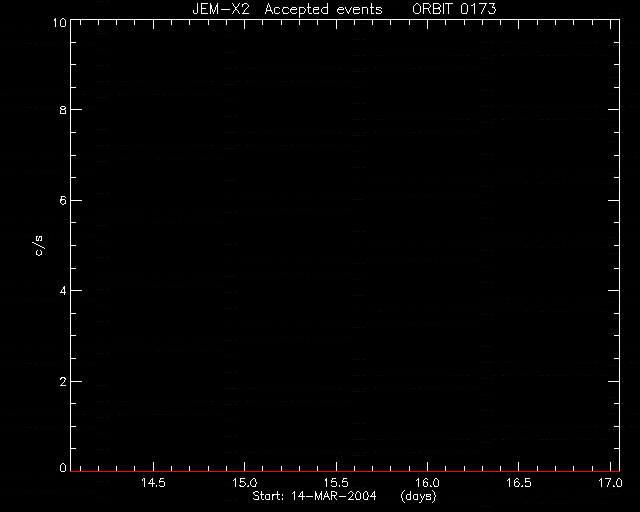Click the y-axis zero label
Screen dimensions: 640x512
point(63,468)
